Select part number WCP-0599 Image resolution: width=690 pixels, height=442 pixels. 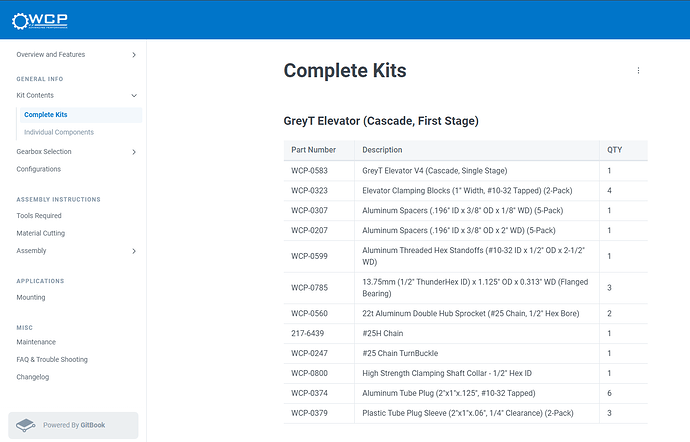pyautogui.click(x=309, y=256)
